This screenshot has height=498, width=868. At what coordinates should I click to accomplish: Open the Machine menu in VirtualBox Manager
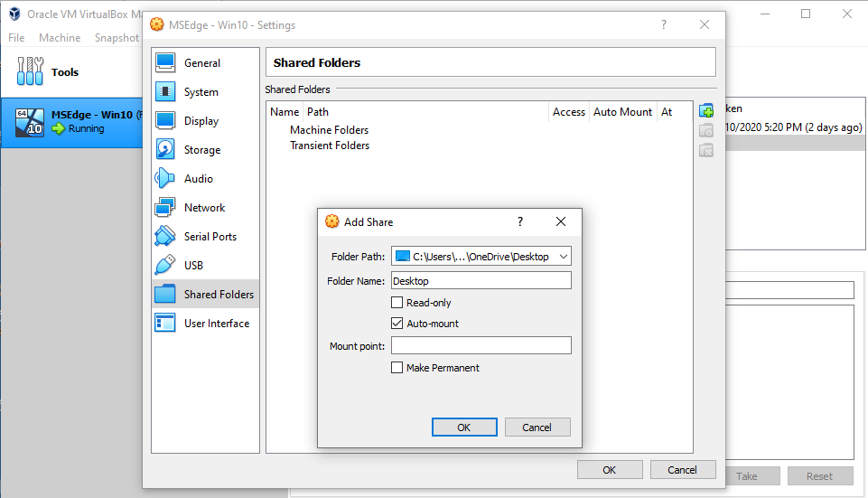pos(60,38)
